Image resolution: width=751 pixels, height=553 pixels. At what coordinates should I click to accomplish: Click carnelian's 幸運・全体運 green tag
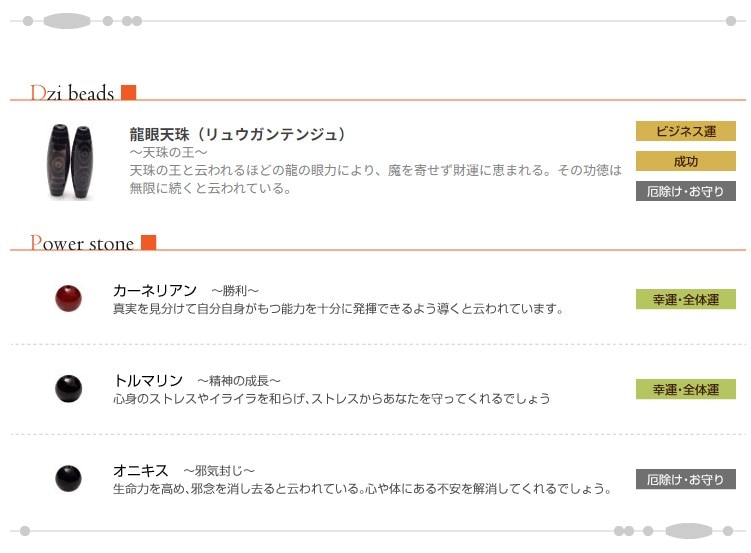[x=685, y=299]
